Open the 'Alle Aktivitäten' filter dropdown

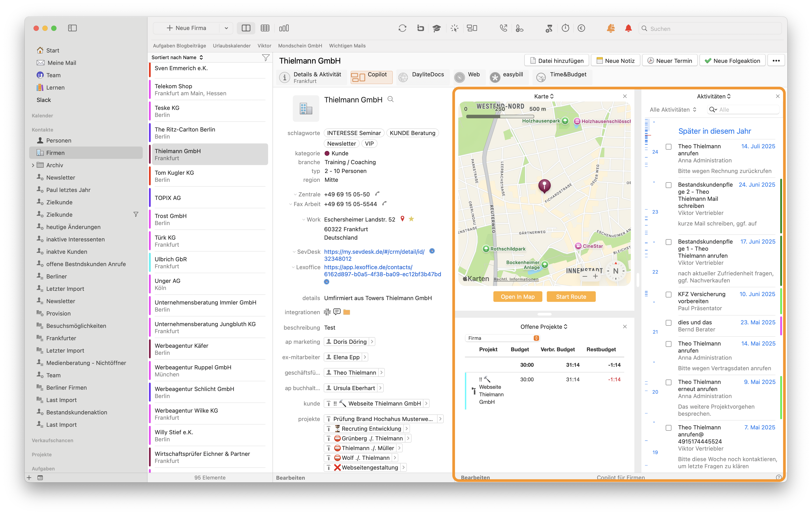[x=673, y=110]
